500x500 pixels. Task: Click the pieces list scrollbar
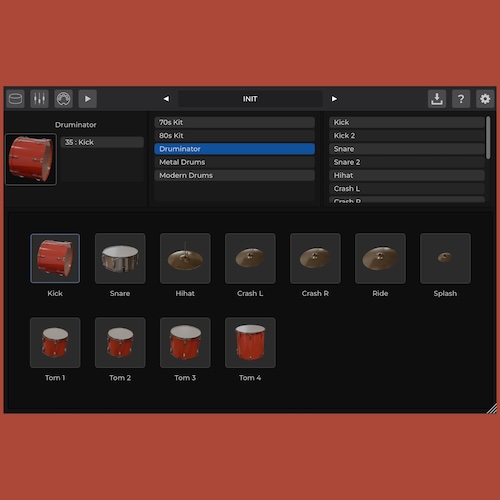[x=488, y=138]
